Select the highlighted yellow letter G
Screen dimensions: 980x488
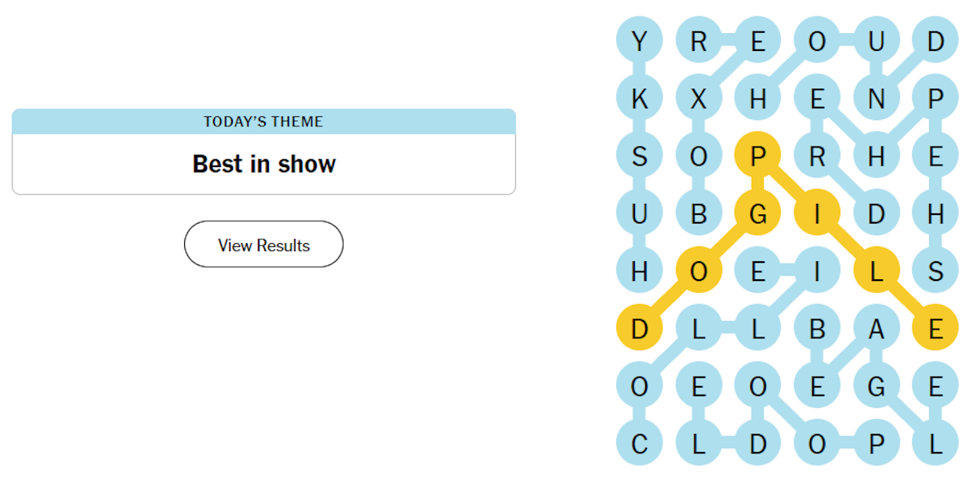758,212
